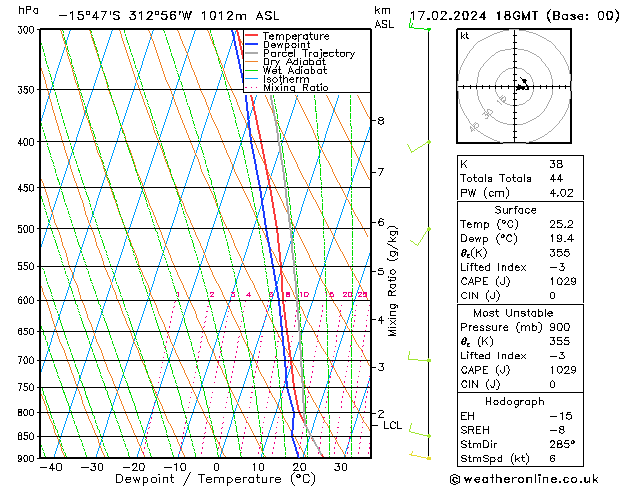Image resolution: width=629 pixels, height=486 pixels.
Task: Click the CAPE value under Surface
Action: click(563, 281)
